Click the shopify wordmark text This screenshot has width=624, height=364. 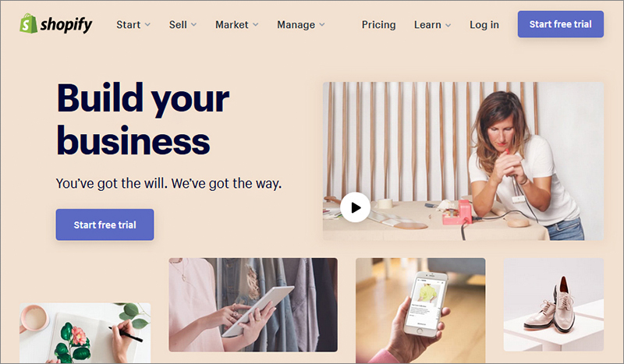point(66,25)
